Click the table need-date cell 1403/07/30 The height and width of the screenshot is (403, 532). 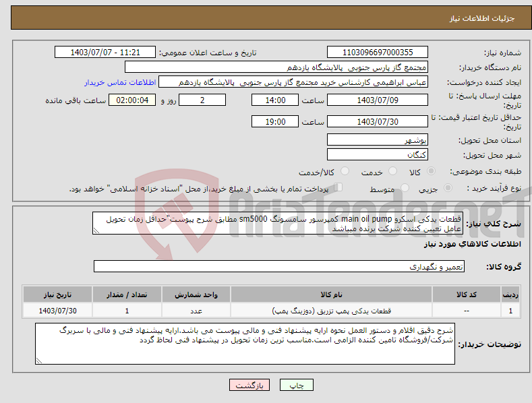click(57, 311)
